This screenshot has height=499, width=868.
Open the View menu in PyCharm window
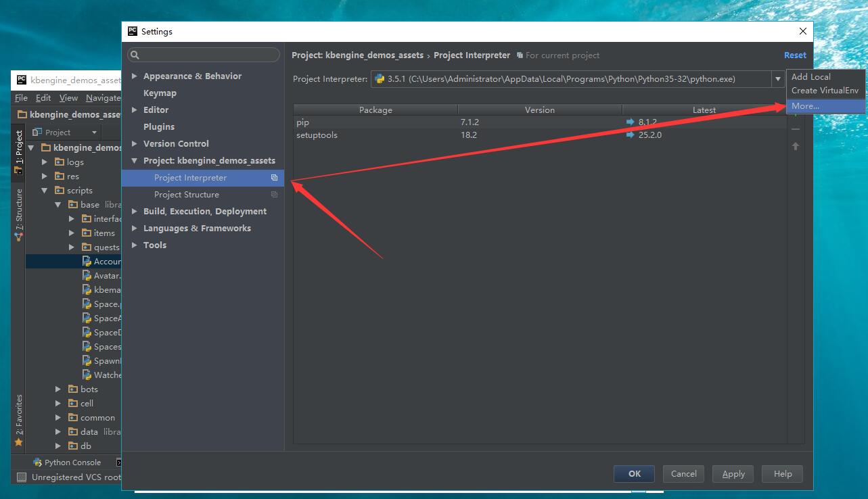click(68, 98)
